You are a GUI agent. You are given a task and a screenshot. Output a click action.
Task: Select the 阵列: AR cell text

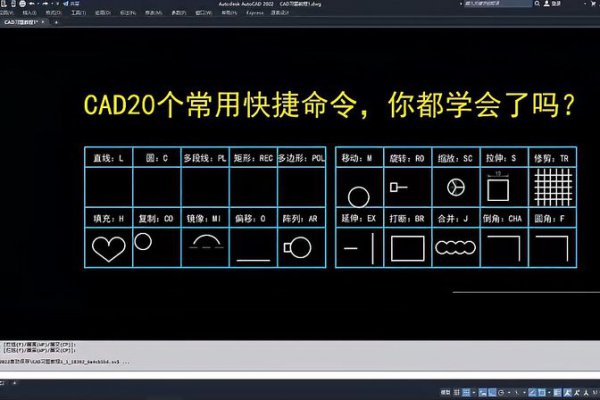pyautogui.click(x=300, y=219)
